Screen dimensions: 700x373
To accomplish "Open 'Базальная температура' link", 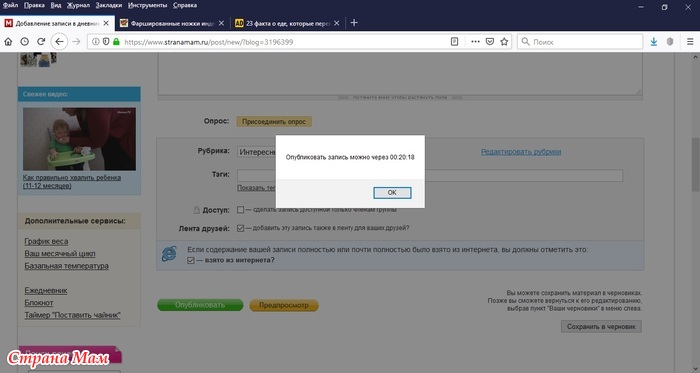I will tap(67, 266).
